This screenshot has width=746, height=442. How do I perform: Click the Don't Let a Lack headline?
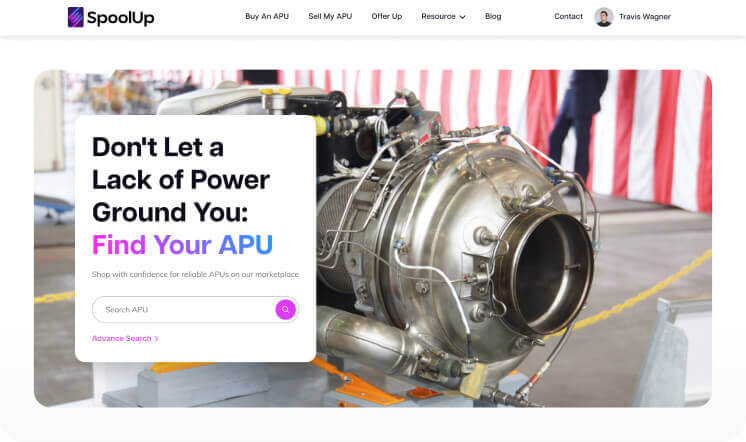coord(181,179)
